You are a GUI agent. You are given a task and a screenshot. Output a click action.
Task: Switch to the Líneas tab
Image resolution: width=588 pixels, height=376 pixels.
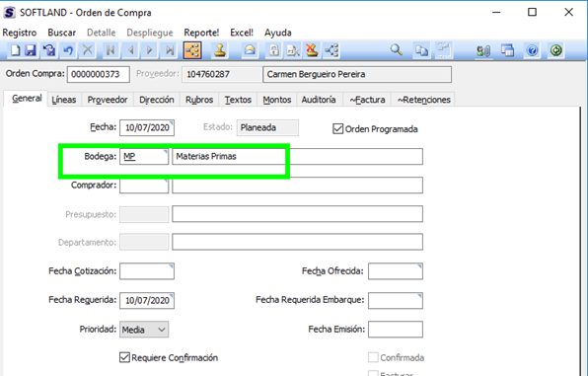coord(64,100)
